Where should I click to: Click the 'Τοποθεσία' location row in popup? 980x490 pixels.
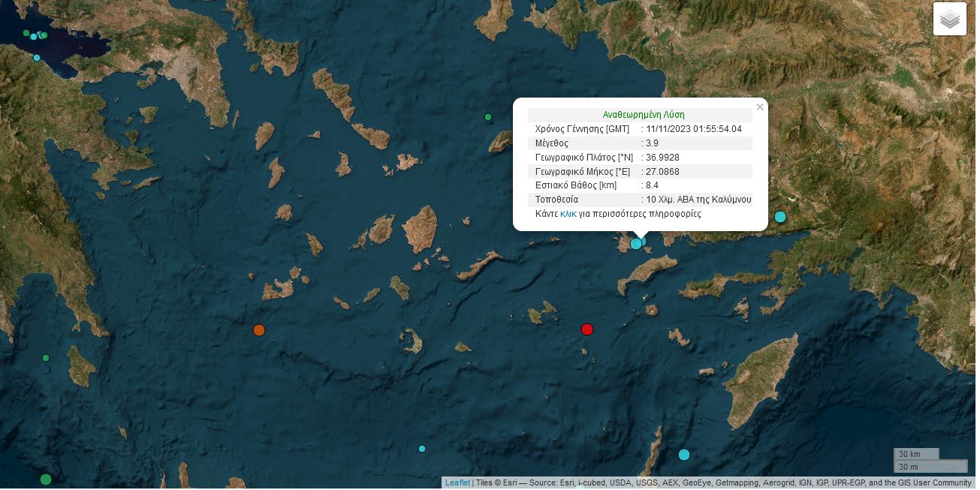[556, 200]
